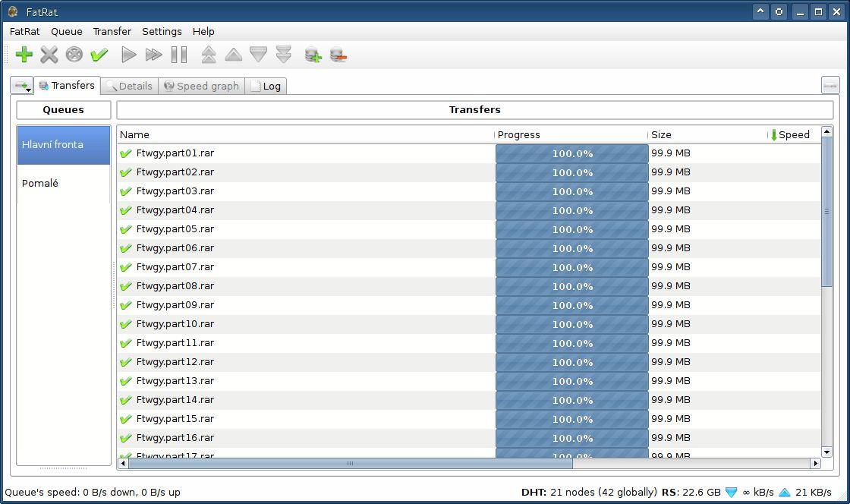Viewport: 850px width, 504px height.
Task: Click the Move down arrow toolbar icon
Action: pyautogui.click(x=259, y=54)
